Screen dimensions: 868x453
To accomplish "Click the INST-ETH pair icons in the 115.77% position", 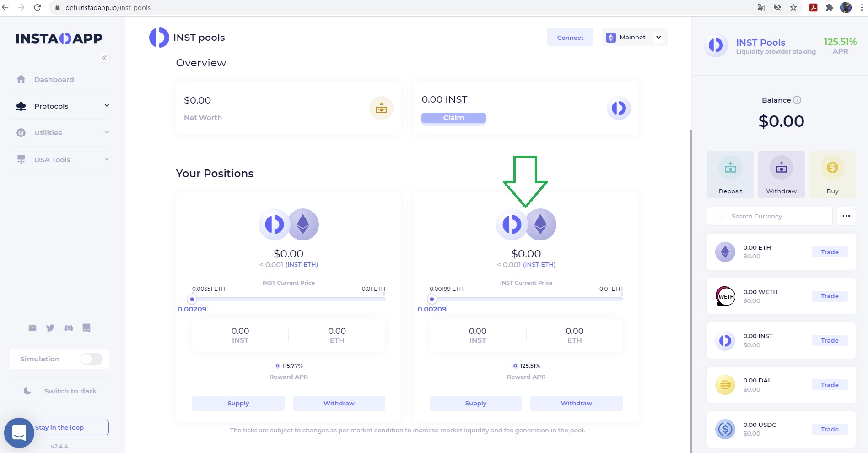I will [289, 224].
